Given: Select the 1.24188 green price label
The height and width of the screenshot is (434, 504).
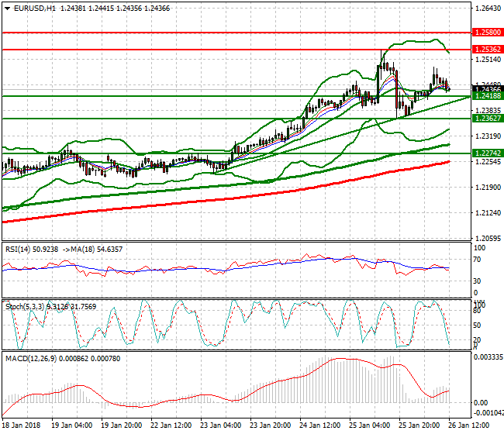Looking at the screenshot, I should pyautogui.click(x=488, y=96).
